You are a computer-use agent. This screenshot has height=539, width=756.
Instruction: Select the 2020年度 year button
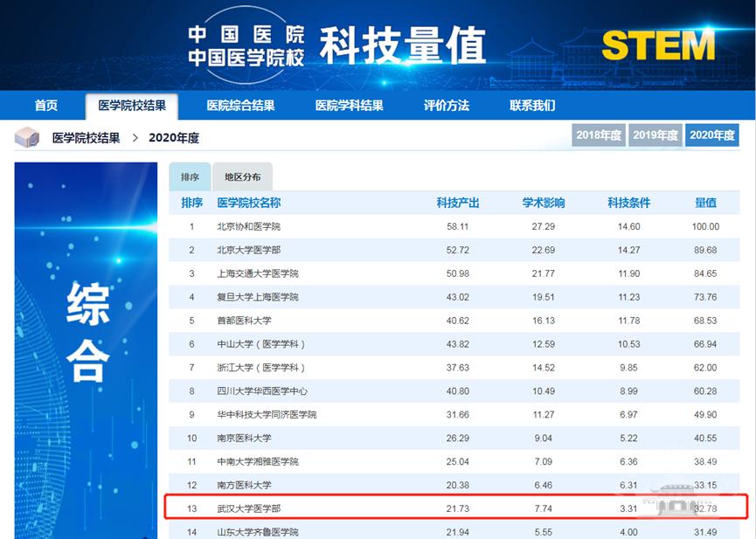point(711,135)
